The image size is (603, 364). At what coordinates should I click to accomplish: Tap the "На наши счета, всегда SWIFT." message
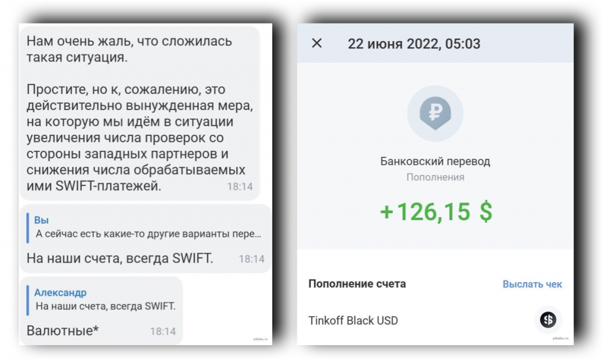click(120, 258)
